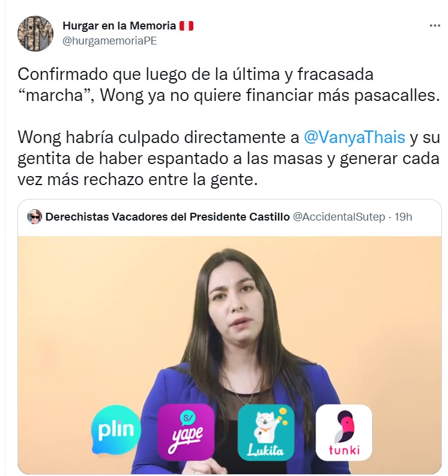Click the tweet text about Wong's marcha
The width and height of the screenshot is (448, 476).
[x=229, y=85]
